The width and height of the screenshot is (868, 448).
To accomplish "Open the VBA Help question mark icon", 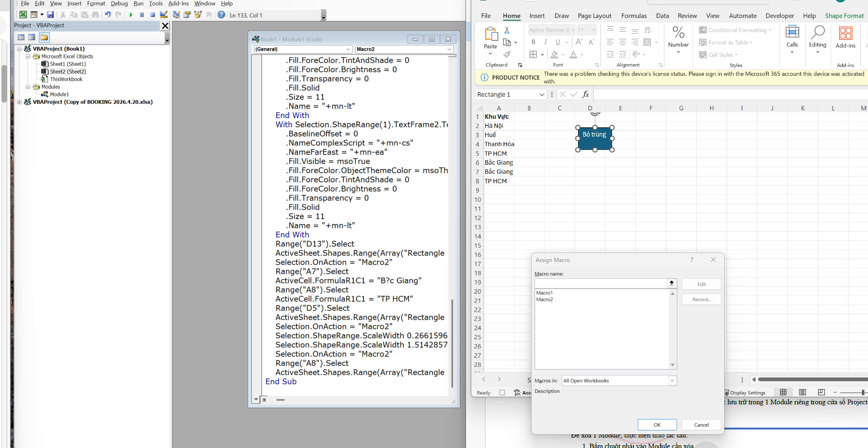I will point(221,15).
